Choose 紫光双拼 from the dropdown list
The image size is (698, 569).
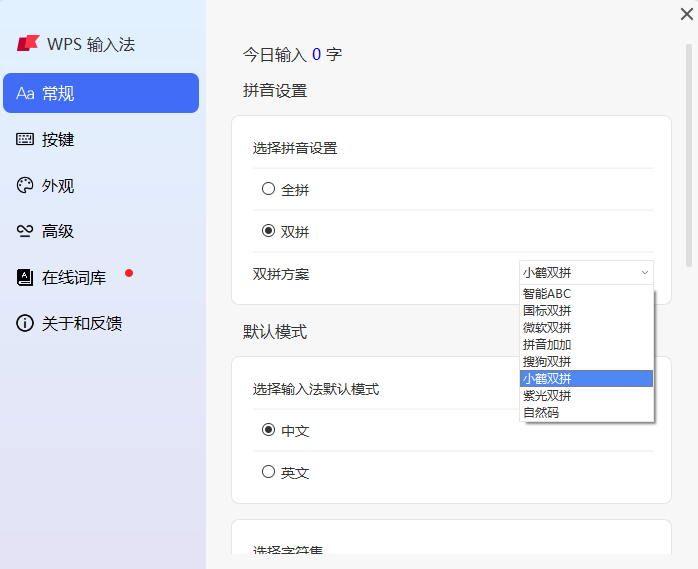pyautogui.click(x=586, y=395)
